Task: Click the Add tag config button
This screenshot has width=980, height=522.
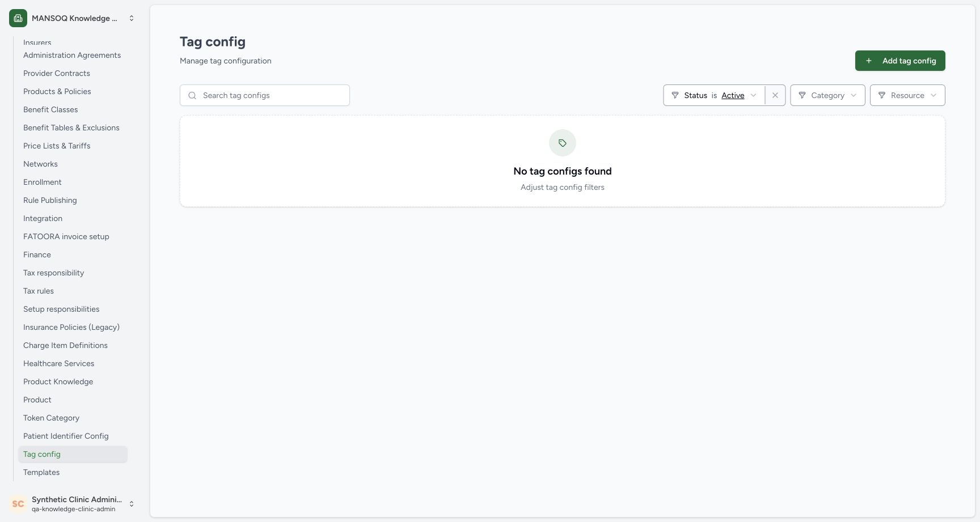Action: pos(900,61)
